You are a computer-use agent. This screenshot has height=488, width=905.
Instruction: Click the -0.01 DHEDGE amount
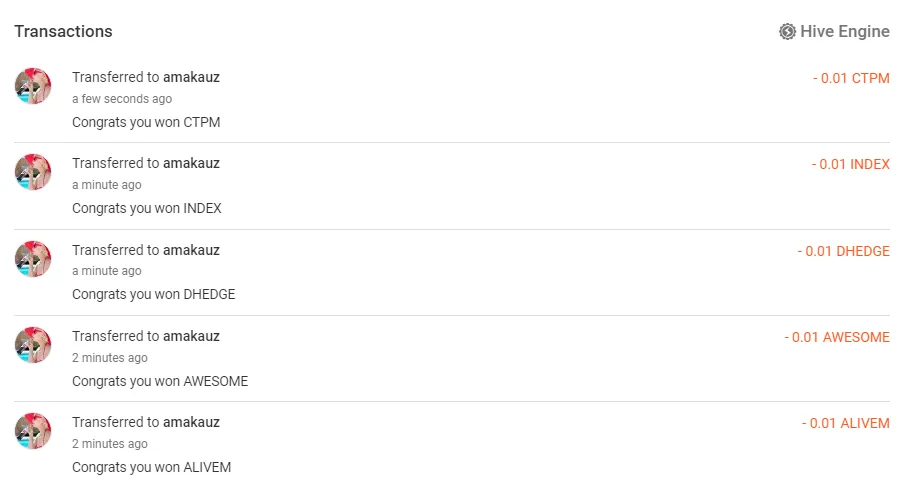(x=843, y=251)
